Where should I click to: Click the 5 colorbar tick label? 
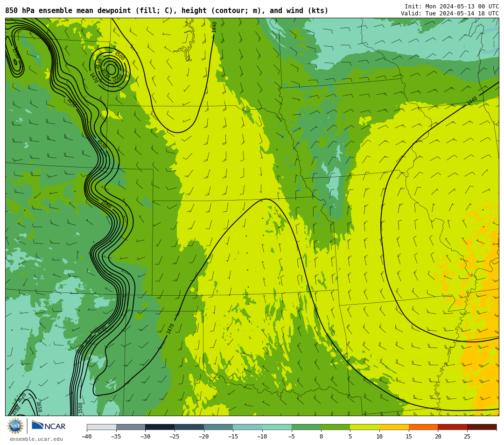(350, 437)
